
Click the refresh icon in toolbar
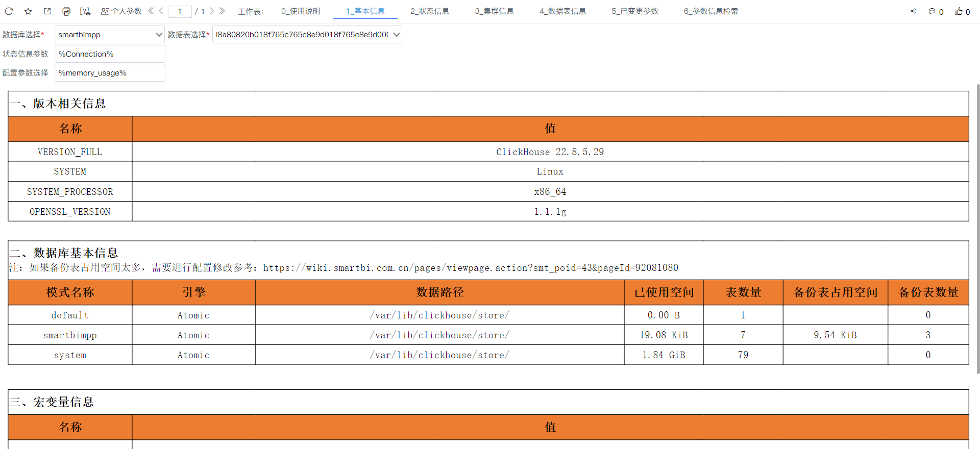click(9, 11)
